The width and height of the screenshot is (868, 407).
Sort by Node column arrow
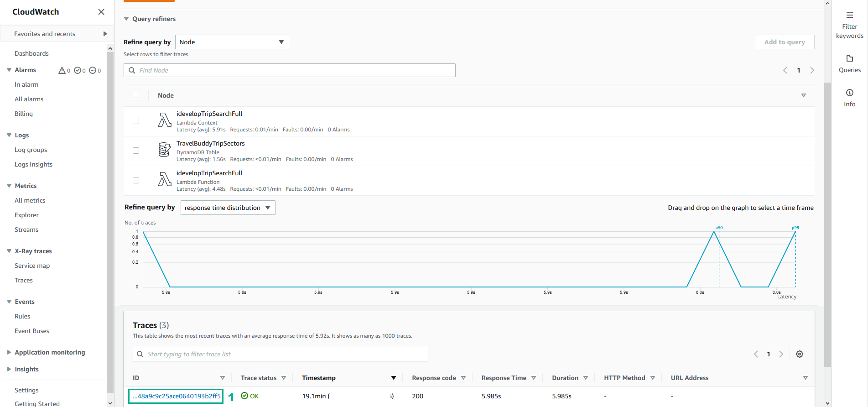point(804,95)
